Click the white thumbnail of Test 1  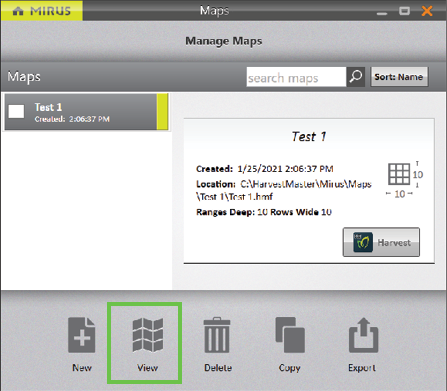point(16,112)
